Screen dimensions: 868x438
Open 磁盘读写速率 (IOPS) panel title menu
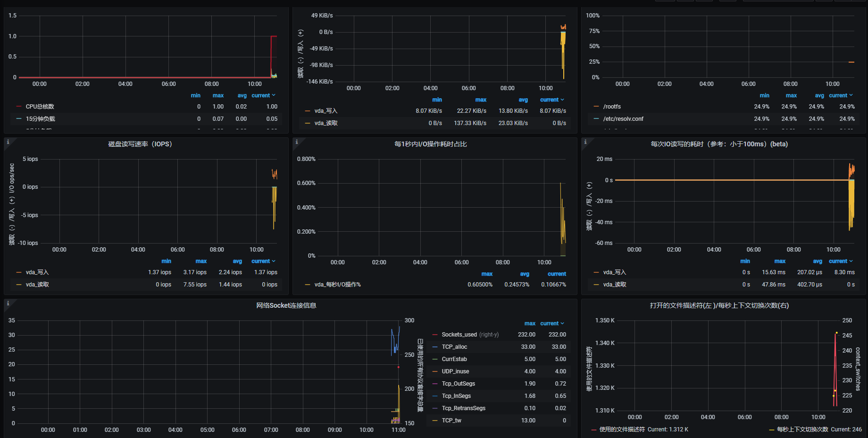point(140,144)
